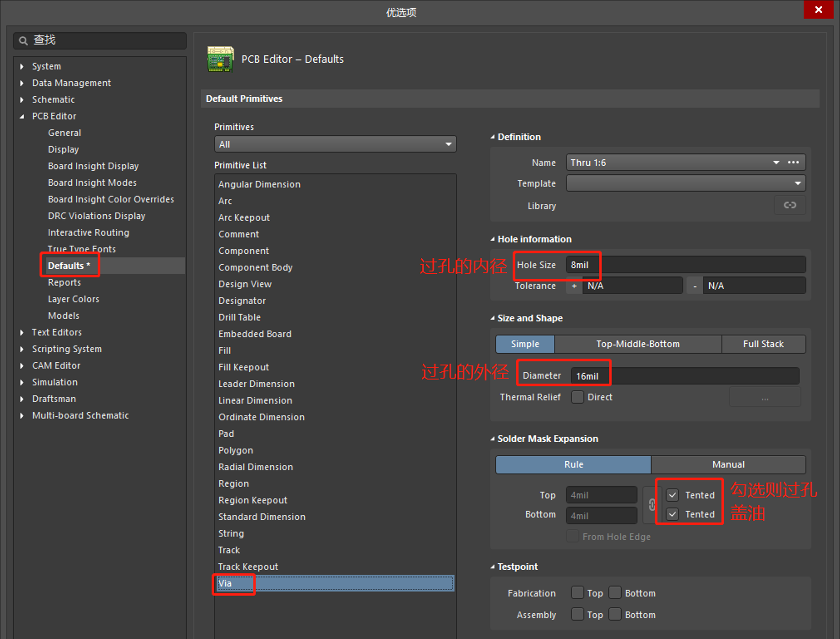
Task: Open the Template dropdown
Action: [x=686, y=183]
